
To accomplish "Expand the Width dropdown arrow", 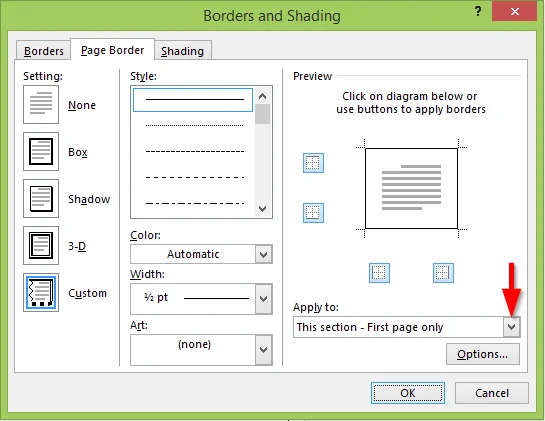I will pos(263,299).
